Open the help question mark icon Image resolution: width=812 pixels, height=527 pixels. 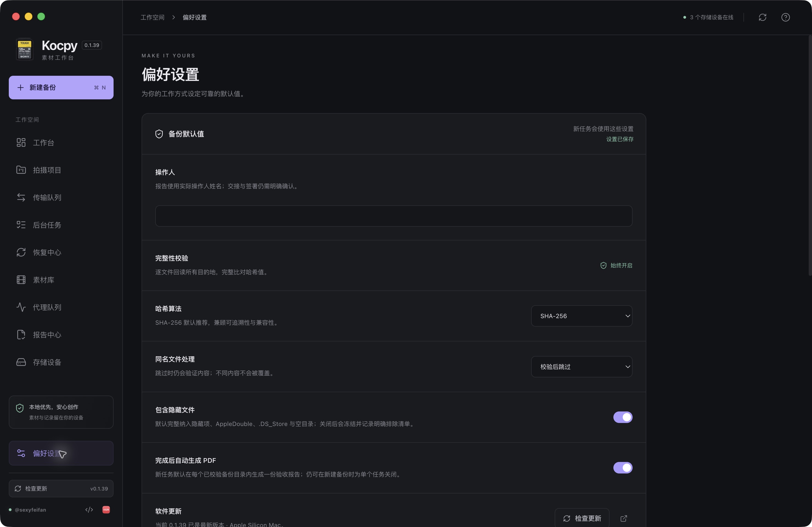(785, 17)
